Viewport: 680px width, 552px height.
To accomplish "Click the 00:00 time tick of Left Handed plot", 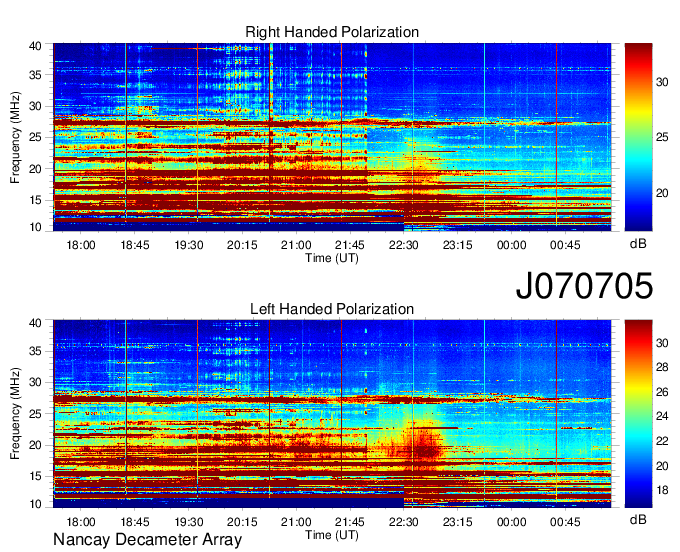I will [x=512, y=522].
